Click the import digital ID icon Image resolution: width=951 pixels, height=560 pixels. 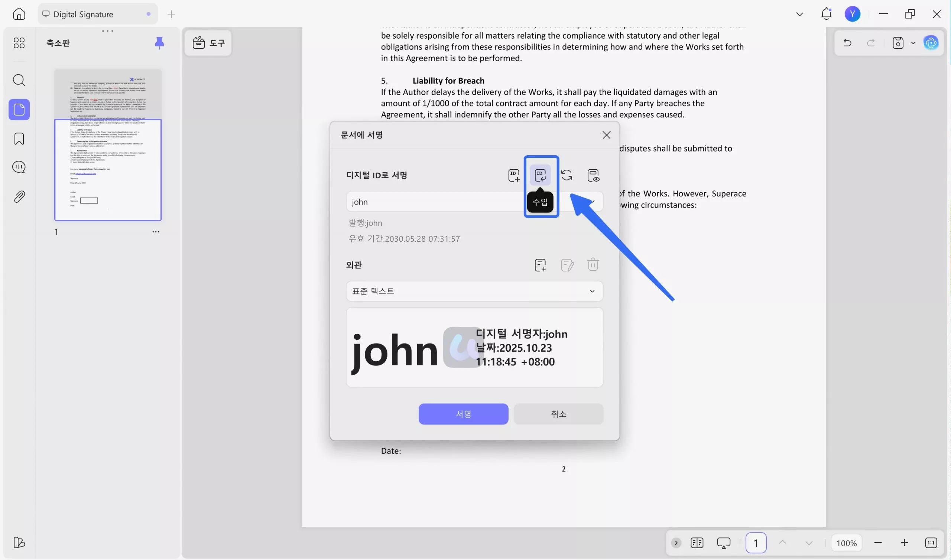click(x=540, y=175)
